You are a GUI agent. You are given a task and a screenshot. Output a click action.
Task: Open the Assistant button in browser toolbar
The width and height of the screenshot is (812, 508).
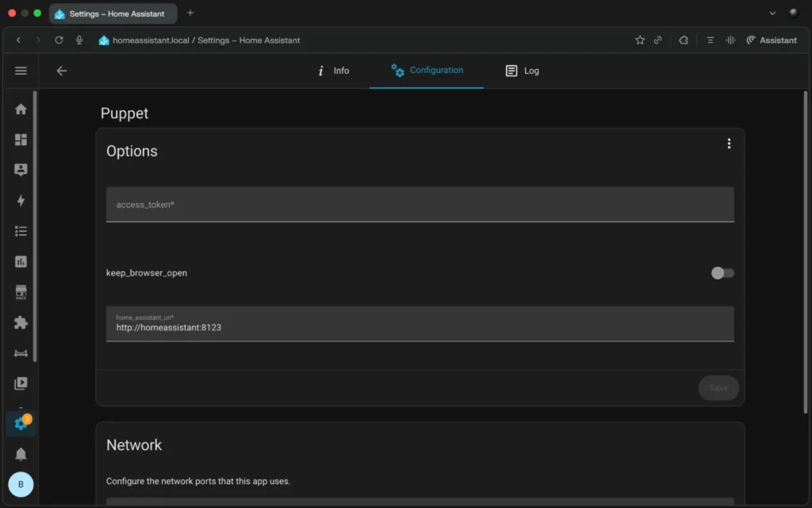click(x=771, y=40)
